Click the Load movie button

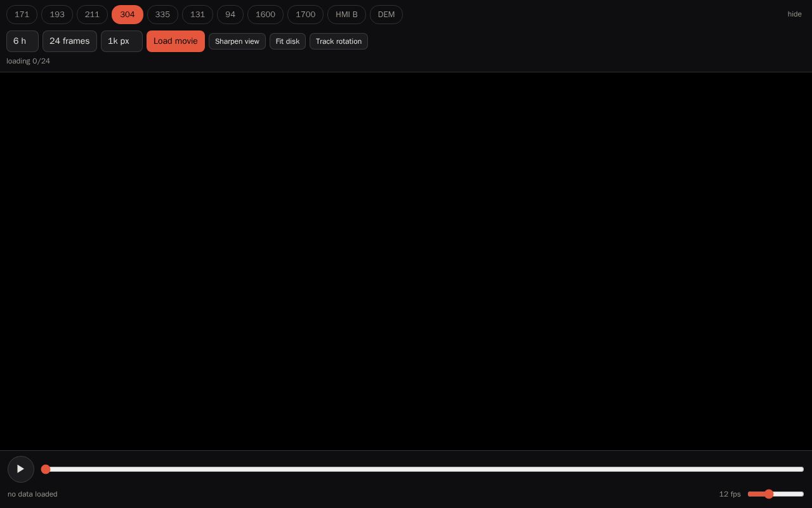(x=176, y=41)
